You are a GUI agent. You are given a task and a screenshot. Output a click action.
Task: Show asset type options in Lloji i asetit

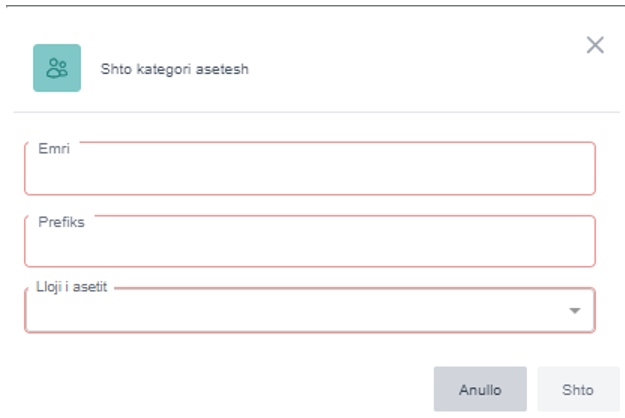300,311
